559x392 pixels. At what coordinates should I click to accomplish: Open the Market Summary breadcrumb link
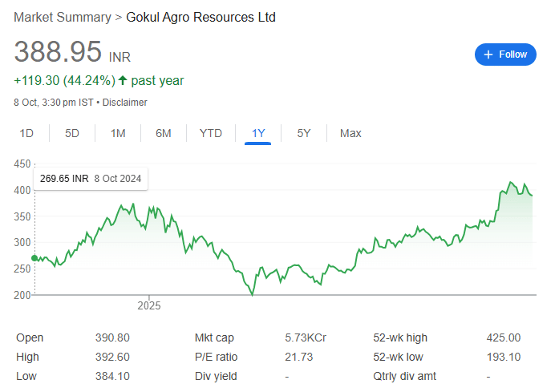[63, 17]
